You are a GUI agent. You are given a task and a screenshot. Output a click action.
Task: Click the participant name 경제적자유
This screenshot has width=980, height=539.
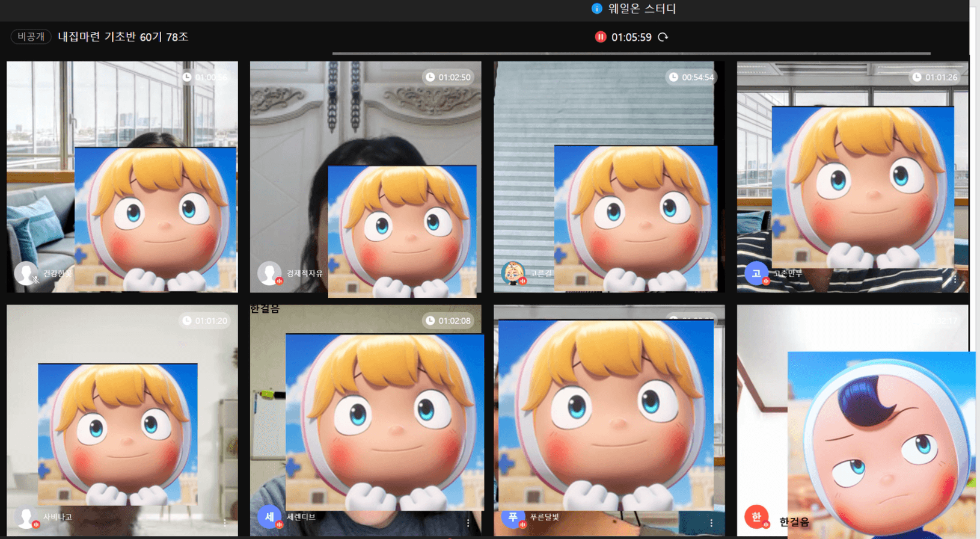(x=305, y=274)
